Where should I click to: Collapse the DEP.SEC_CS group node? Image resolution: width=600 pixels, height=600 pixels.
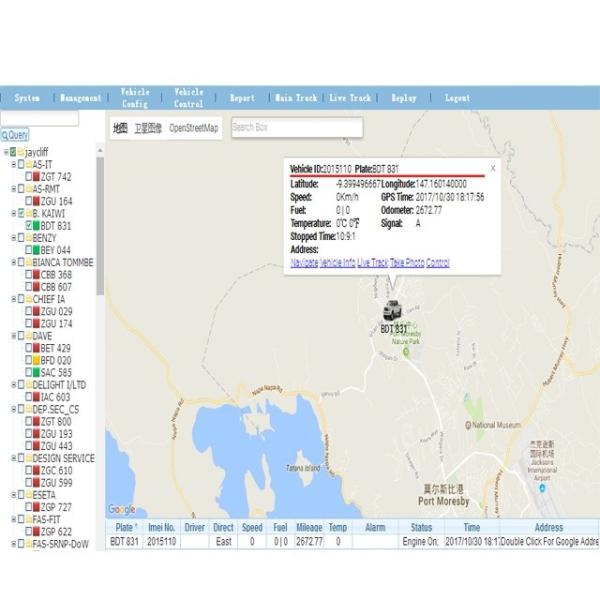pyautogui.click(x=11, y=410)
